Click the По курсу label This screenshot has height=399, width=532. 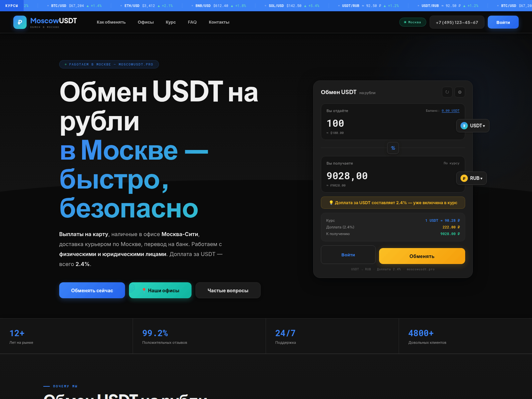(452, 163)
